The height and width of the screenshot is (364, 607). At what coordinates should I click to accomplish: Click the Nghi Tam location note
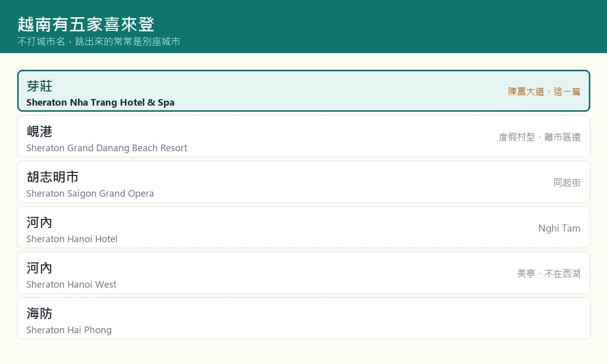[559, 228]
